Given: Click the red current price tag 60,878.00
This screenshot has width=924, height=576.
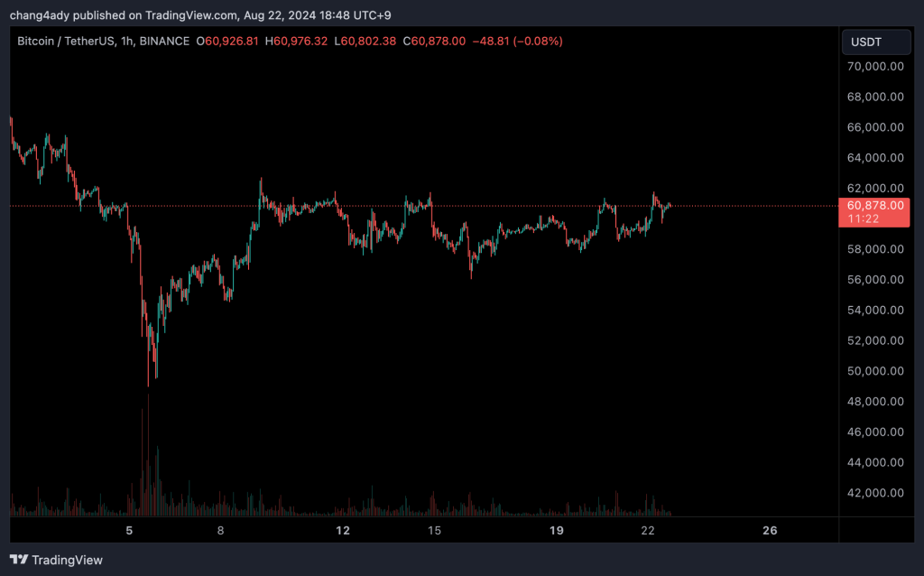Looking at the screenshot, I should 872,205.
